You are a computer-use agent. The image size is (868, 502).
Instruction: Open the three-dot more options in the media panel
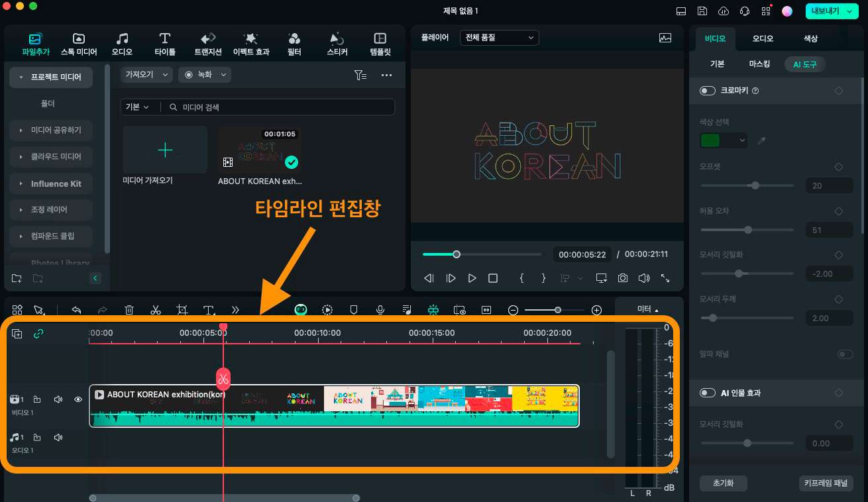(x=386, y=75)
